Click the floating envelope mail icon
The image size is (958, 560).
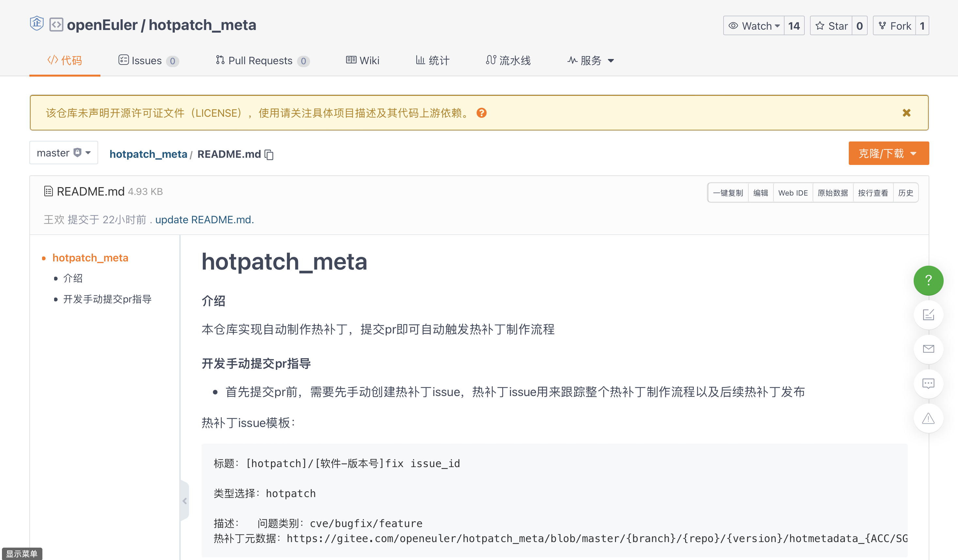pyautogui.click(x=928, y=349)
